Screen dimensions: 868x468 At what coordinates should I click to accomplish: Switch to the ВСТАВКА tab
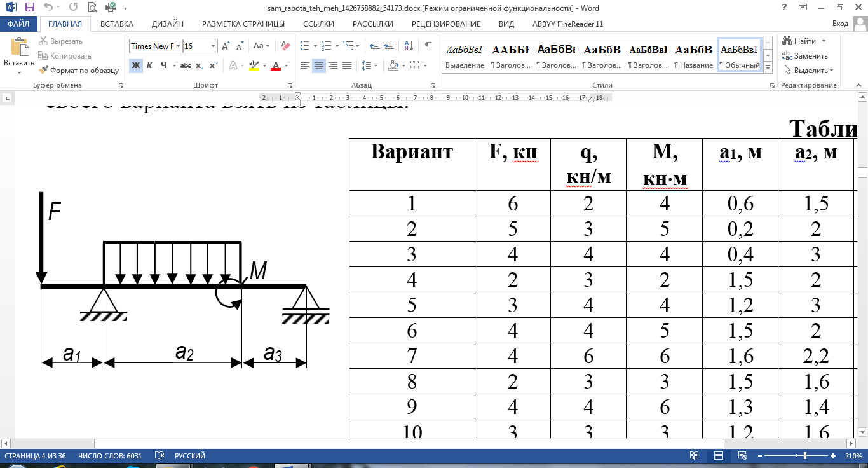coord(117,24)
